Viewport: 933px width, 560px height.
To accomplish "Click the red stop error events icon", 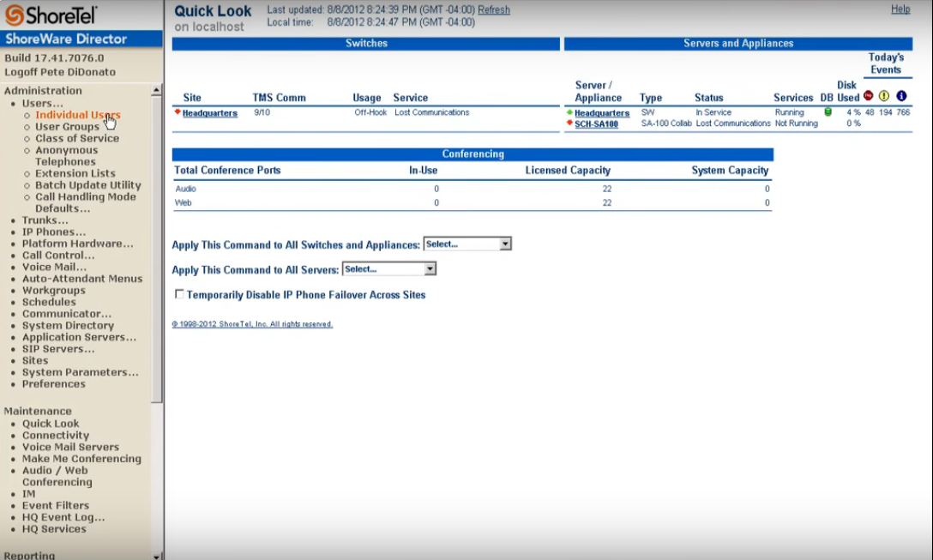I will point(869,96).
